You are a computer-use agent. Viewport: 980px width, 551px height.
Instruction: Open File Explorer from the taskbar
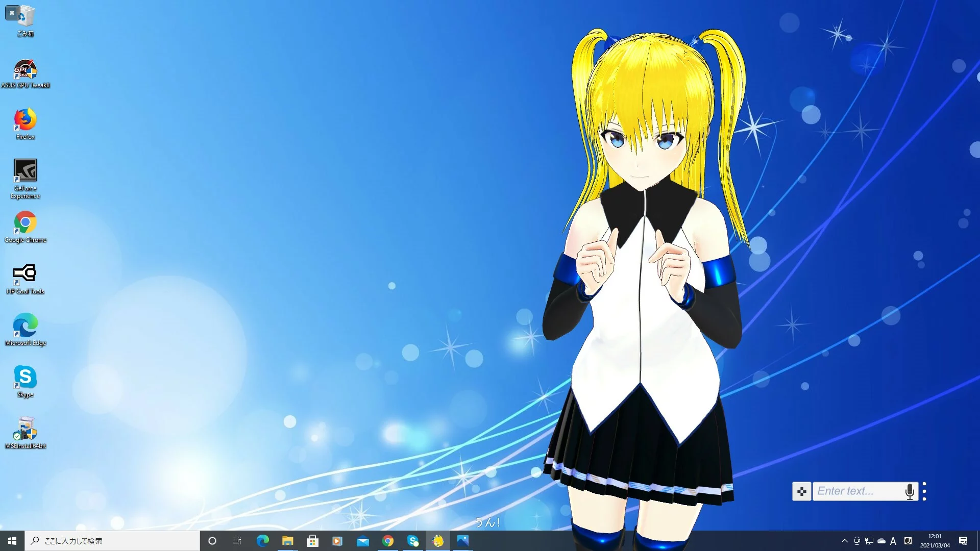(x=287, y=541)
